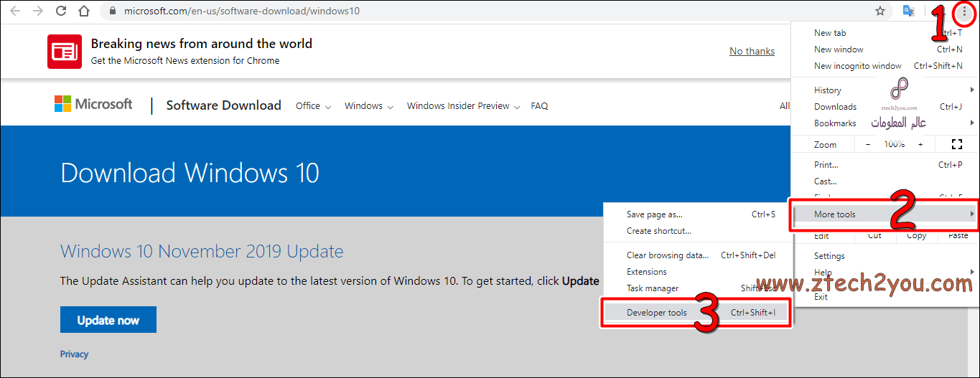Decrease zoom with minus button

[x=868, y=144]
